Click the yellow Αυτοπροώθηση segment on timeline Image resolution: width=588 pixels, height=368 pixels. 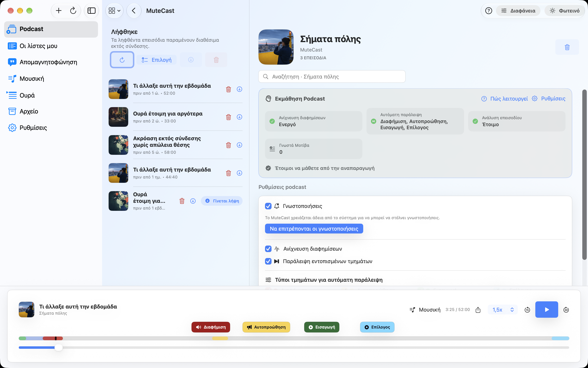coord(220,338)
